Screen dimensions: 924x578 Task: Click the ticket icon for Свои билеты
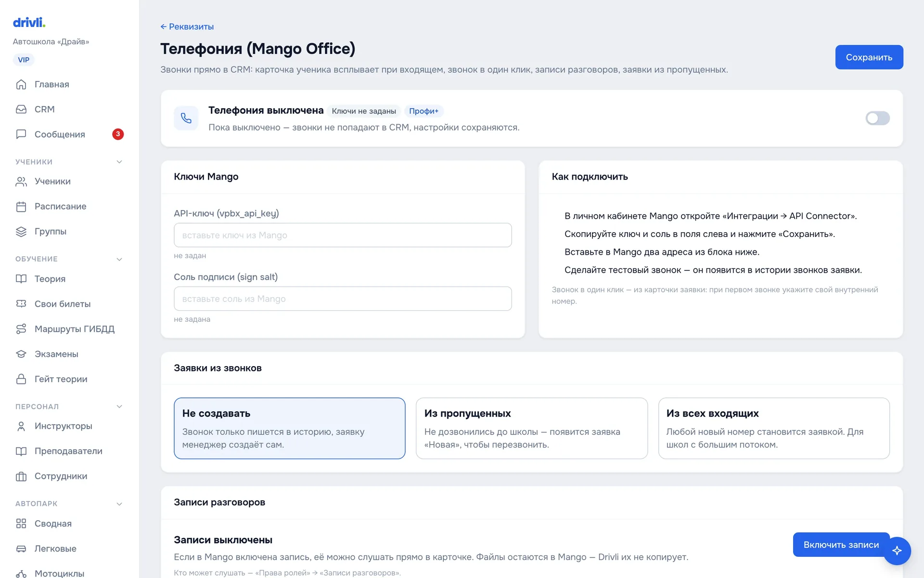point(21,304)
